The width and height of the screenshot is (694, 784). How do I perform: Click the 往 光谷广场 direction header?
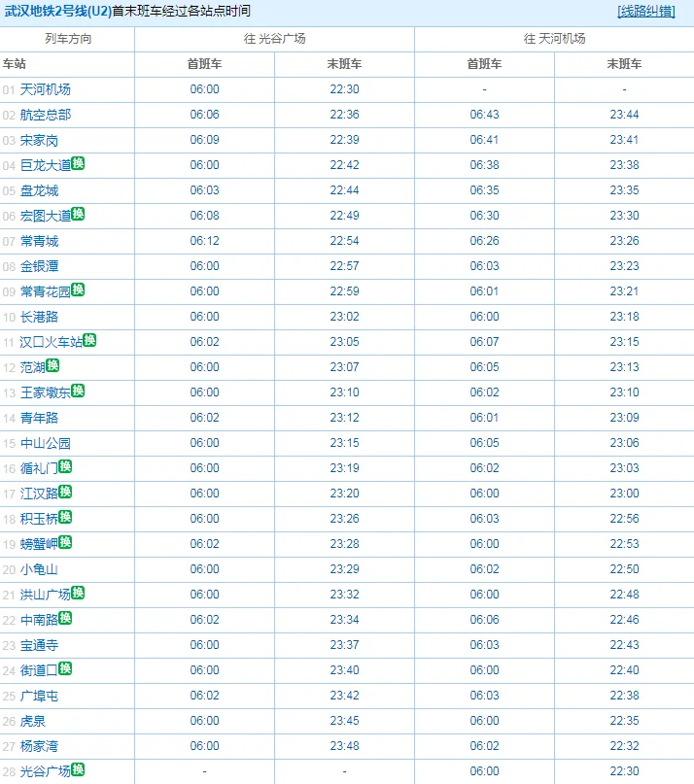(274, 39)
